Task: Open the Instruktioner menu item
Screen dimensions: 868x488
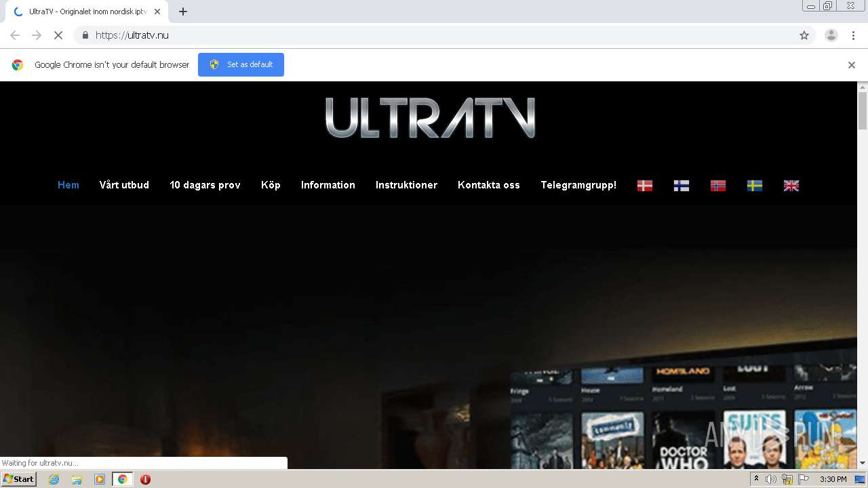Action: [x=406, y=185]
